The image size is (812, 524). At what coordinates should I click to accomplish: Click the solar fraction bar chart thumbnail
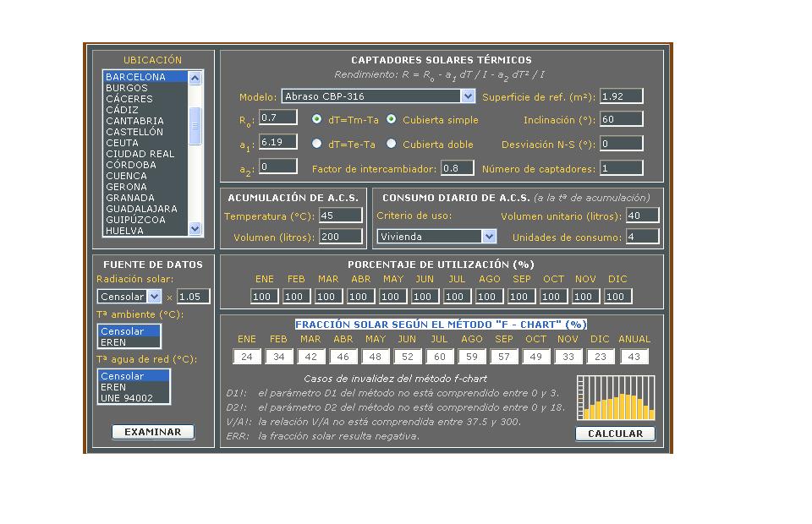pos(616,397)
